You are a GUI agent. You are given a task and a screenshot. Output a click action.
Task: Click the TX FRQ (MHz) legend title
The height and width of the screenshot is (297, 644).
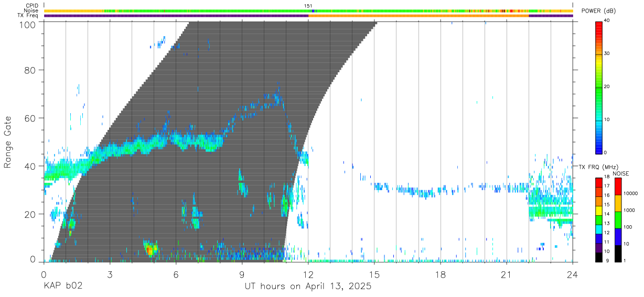click(x=599, y=167)
